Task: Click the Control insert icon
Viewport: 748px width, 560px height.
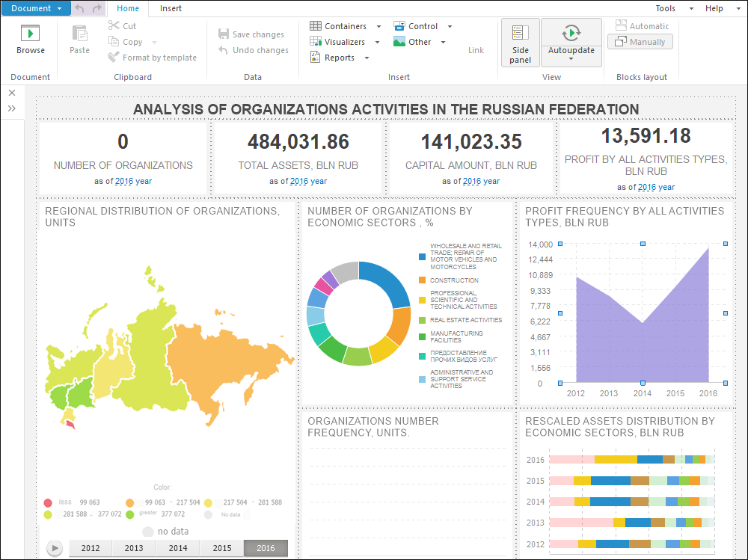Action: click(x=400, y=26)
